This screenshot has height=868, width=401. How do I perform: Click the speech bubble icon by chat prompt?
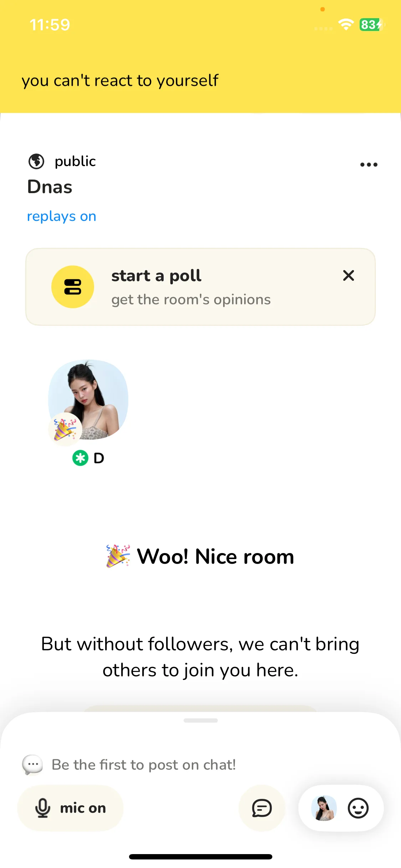[x=33, y=765]
